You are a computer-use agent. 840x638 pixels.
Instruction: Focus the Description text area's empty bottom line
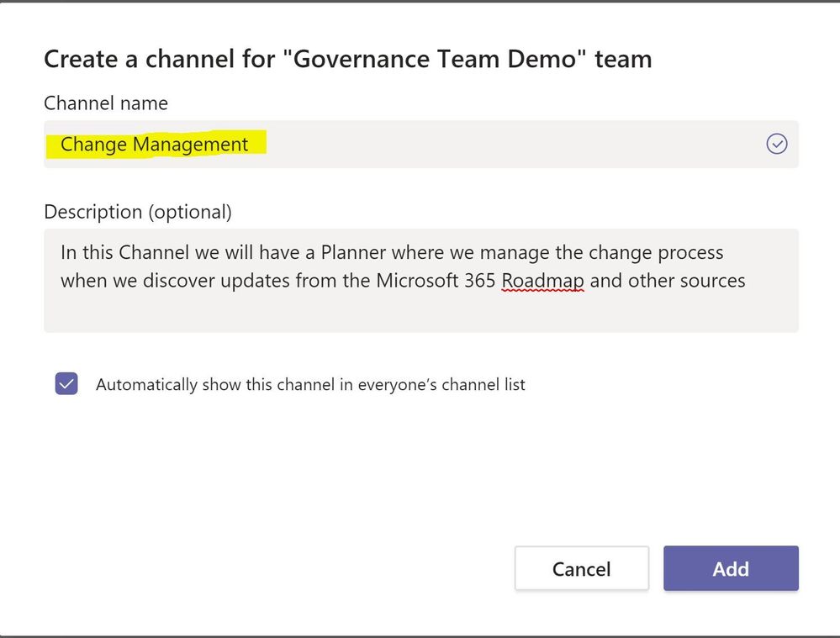(420, 311)
